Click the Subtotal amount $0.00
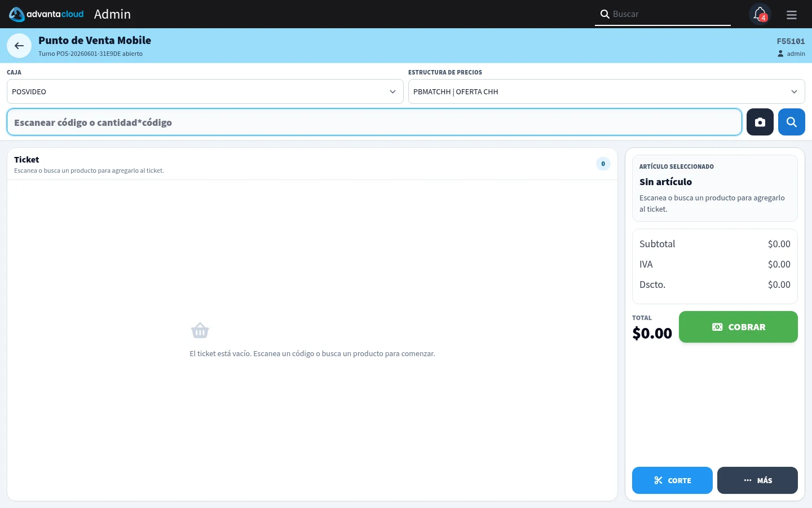Viewport: 812px width, 508px height. point(779,244)
